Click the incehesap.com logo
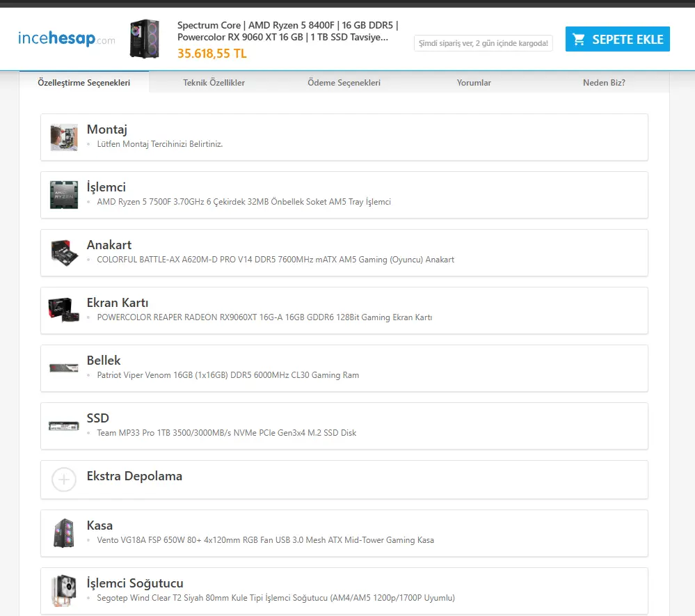The width and height of the screenshot is (695, 616). (67, 38)
